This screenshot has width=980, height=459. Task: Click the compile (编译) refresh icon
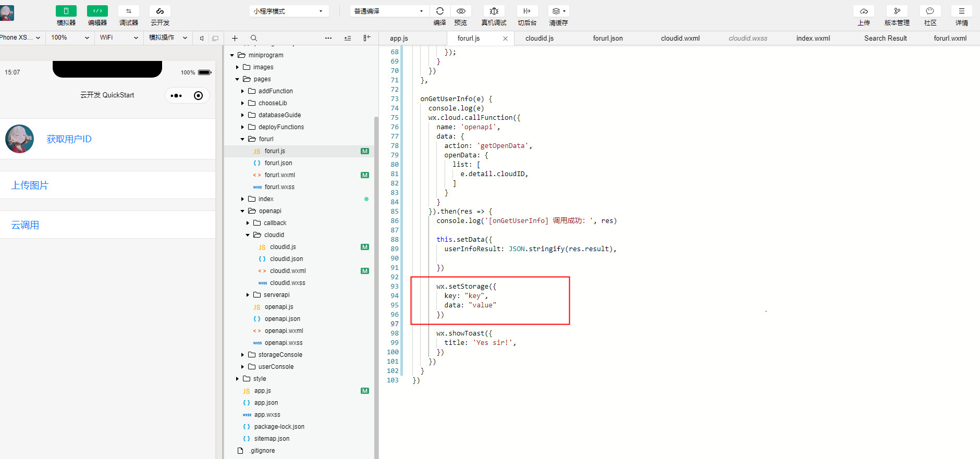(x=440, y=11)
